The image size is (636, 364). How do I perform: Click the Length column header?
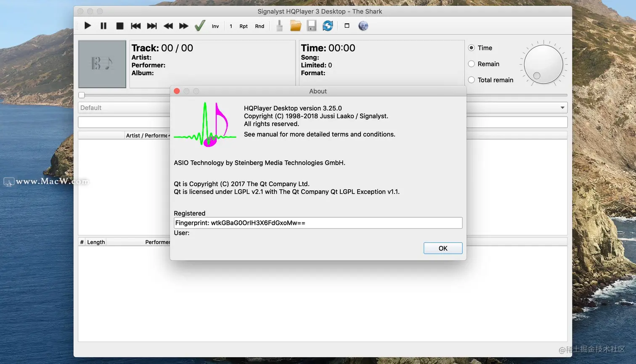click(x=96, y=242)
